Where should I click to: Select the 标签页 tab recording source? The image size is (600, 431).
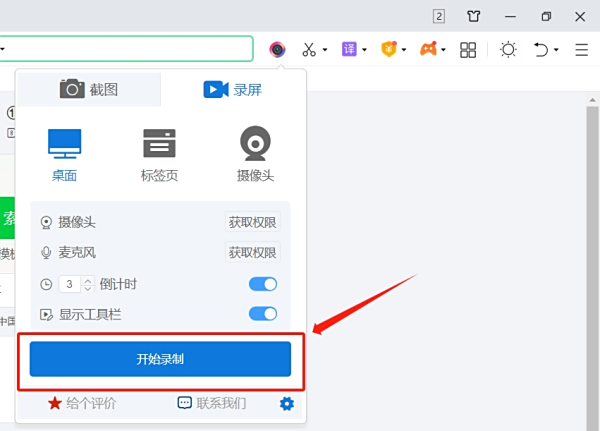[x=159, y=155]
